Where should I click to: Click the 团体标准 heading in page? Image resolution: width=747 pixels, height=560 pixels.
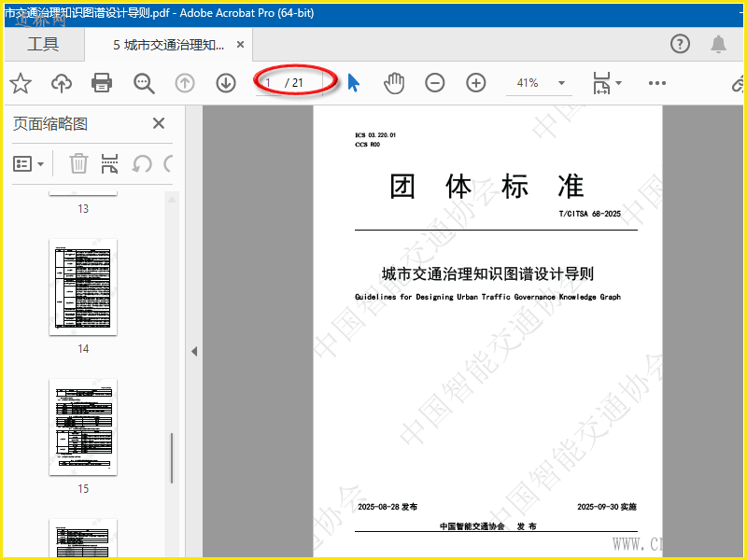(486, 186)
